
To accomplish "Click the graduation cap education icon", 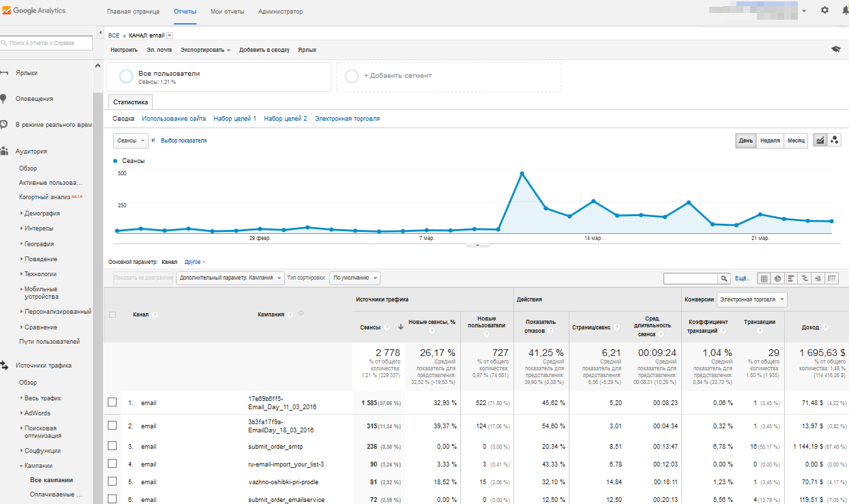I will tap(835, 50).
